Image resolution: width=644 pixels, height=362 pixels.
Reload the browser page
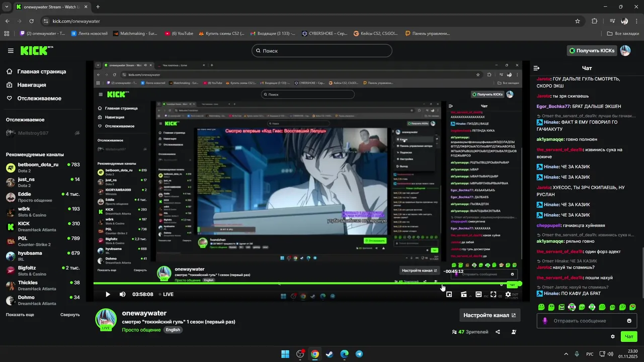coord(31,21)
